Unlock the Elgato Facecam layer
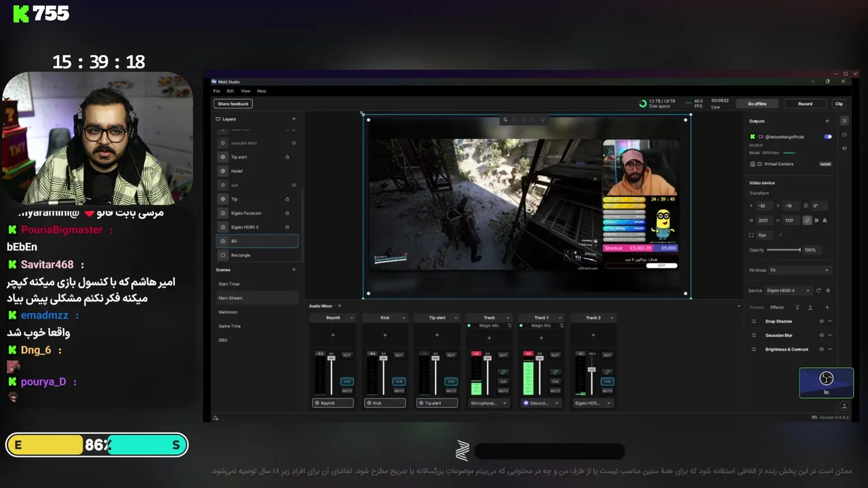Viewport: 868px width, 488px height. point(287,213)
